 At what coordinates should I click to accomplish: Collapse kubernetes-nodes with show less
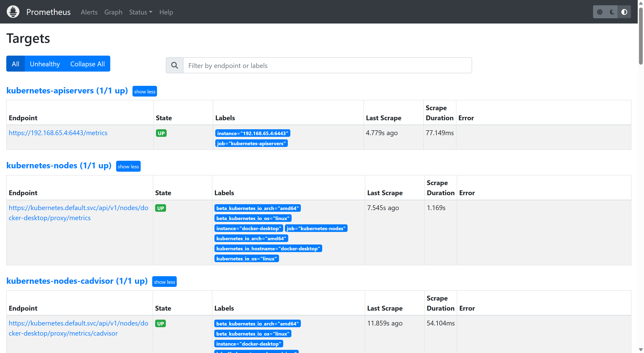point(128,166)
